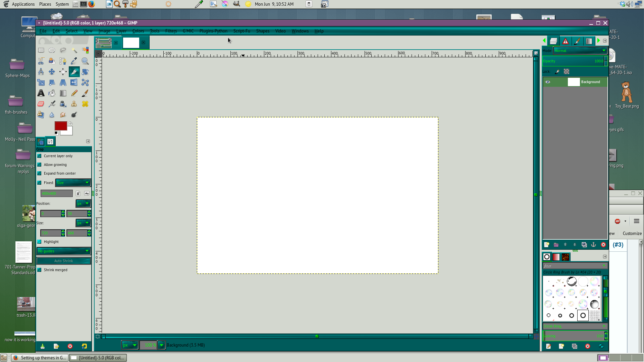Select the Paintbrush tool in toolbox
Viewport: 644px width, 362px height.
[85, 93]
